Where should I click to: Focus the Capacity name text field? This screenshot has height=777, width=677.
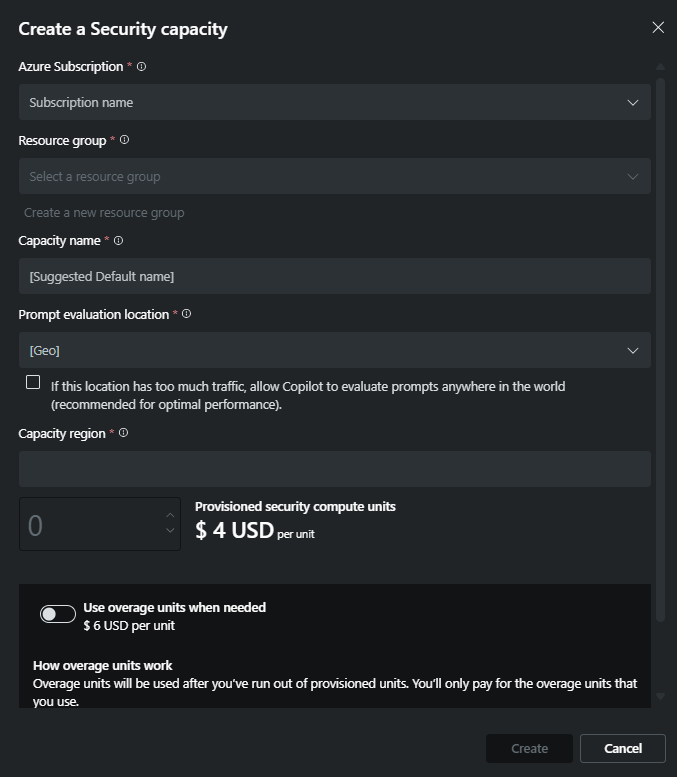click(335, 276)
